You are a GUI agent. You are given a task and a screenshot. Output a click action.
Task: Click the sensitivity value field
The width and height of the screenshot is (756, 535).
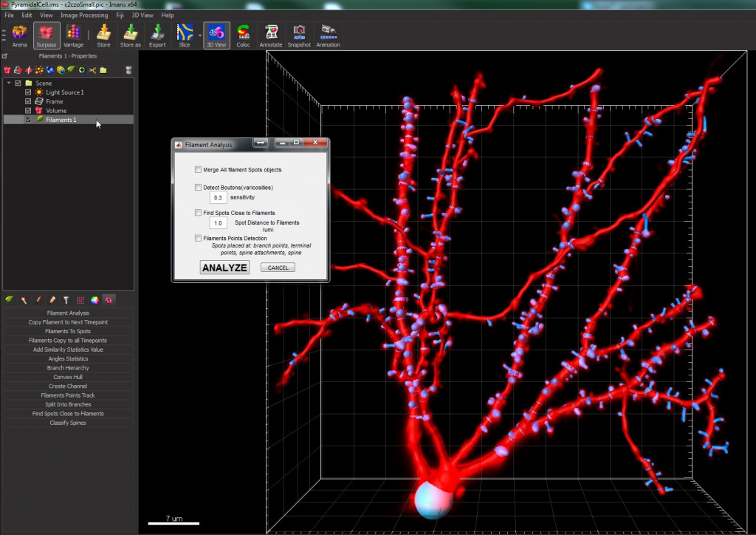click(x=218, y=197)
